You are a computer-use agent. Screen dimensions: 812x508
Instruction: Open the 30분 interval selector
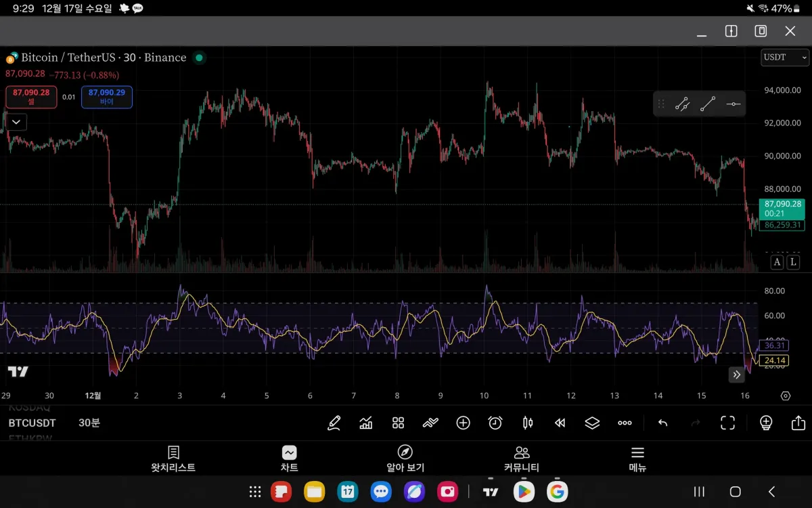pos(89,423)
